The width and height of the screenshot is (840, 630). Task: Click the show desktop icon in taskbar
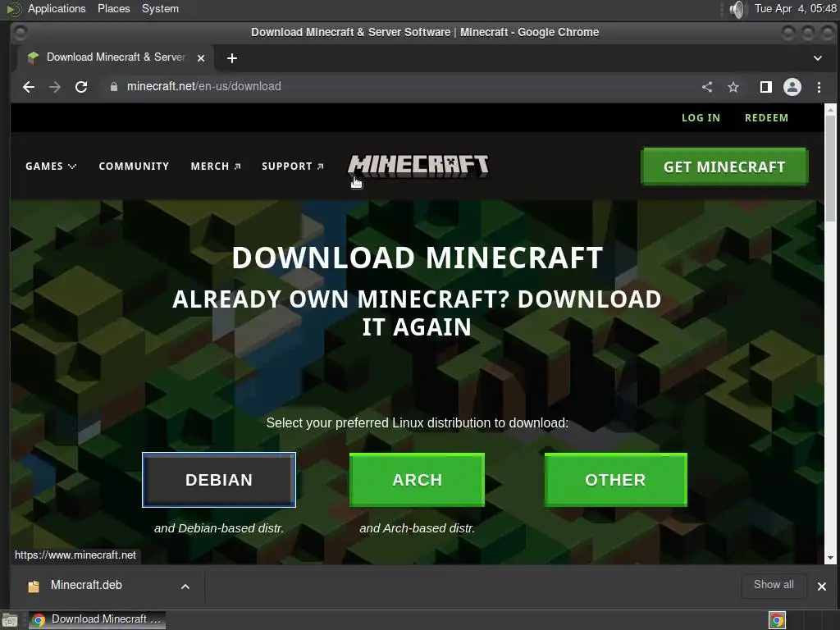point(10,620)
